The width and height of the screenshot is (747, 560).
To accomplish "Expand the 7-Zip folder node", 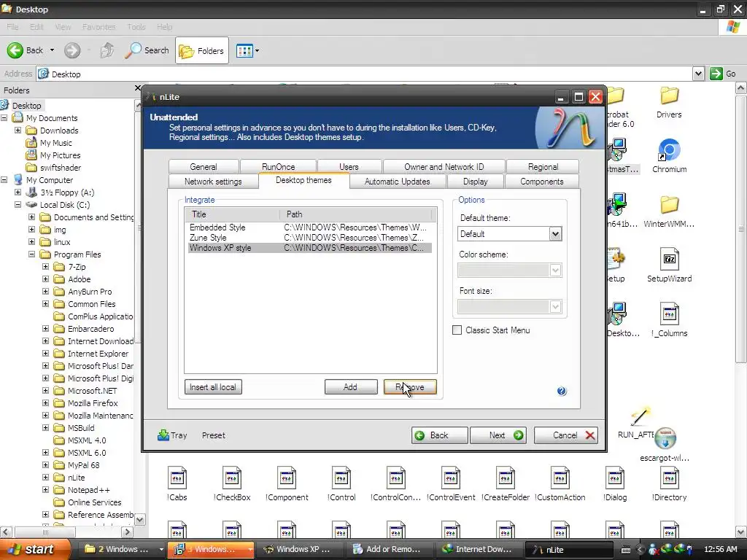I will [45, 267].
